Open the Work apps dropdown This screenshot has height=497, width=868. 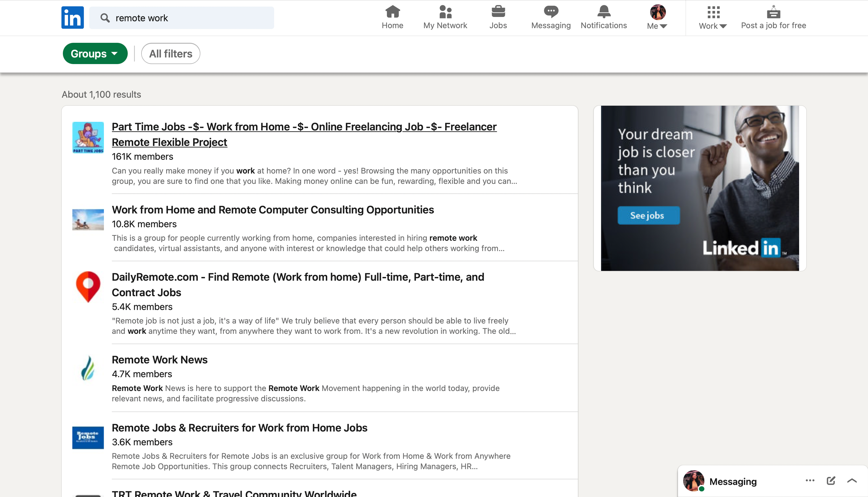coord(713,17)
